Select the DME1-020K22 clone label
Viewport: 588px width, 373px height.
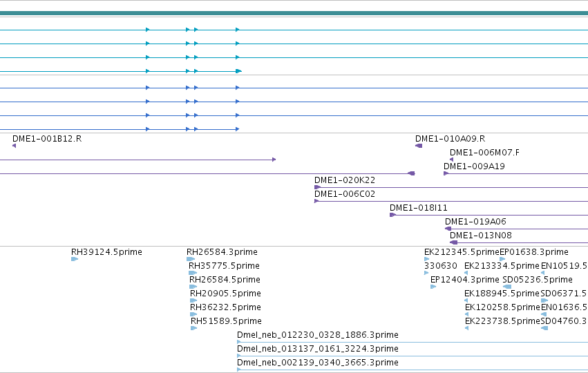point(345,180)
